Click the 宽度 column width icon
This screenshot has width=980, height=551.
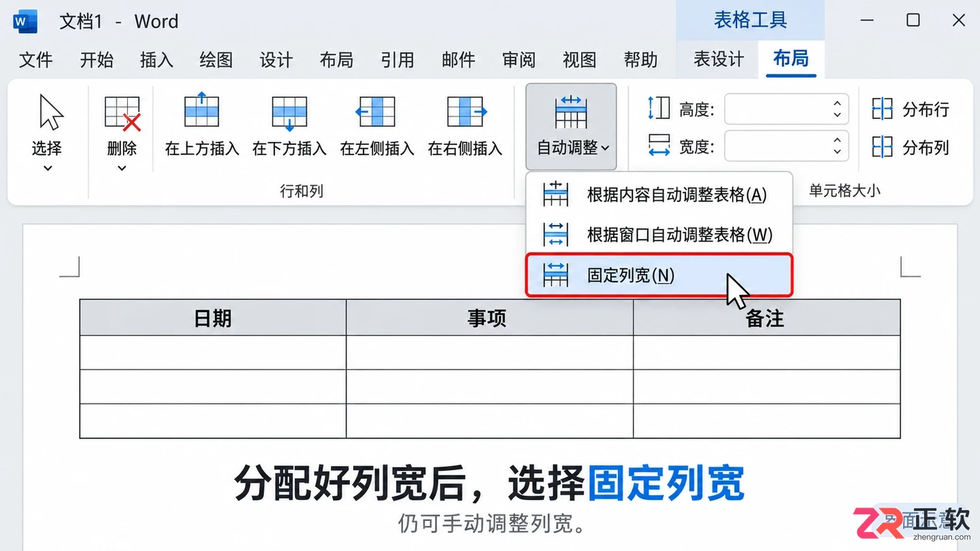[659, 146]
